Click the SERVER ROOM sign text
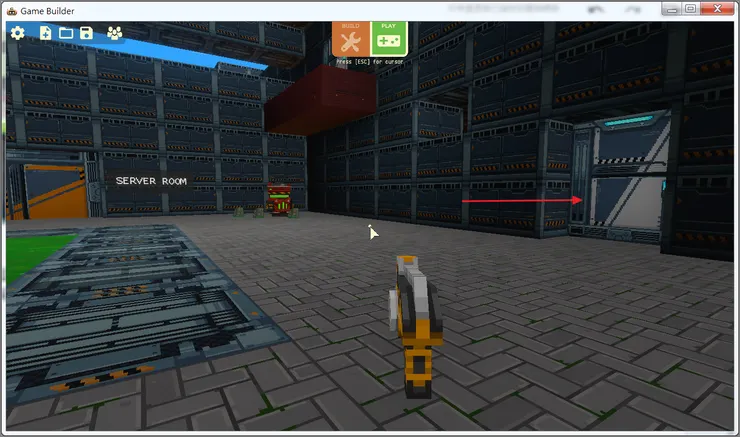Image resolution: width=740 pixels, height=437 pixels. pos(151,181)
